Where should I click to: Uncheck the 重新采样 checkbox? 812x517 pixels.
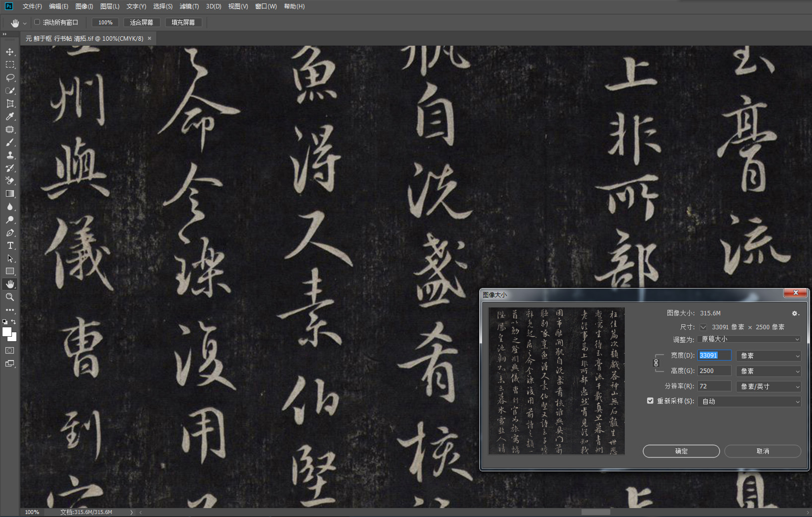[x=650, y=400]
